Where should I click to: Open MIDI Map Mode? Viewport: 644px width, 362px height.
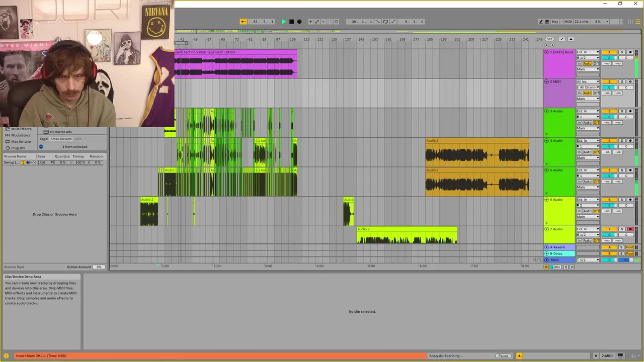tap(568, 22)
